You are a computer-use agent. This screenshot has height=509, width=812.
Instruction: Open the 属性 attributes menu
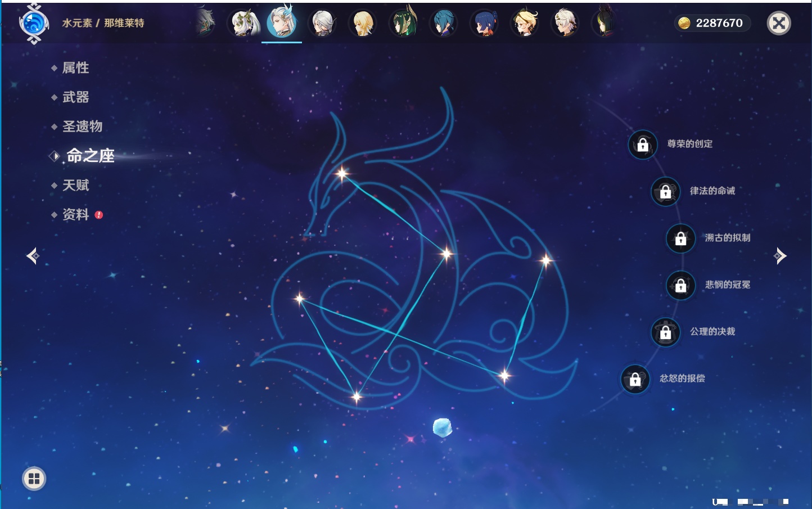click(x=75, y=68)
